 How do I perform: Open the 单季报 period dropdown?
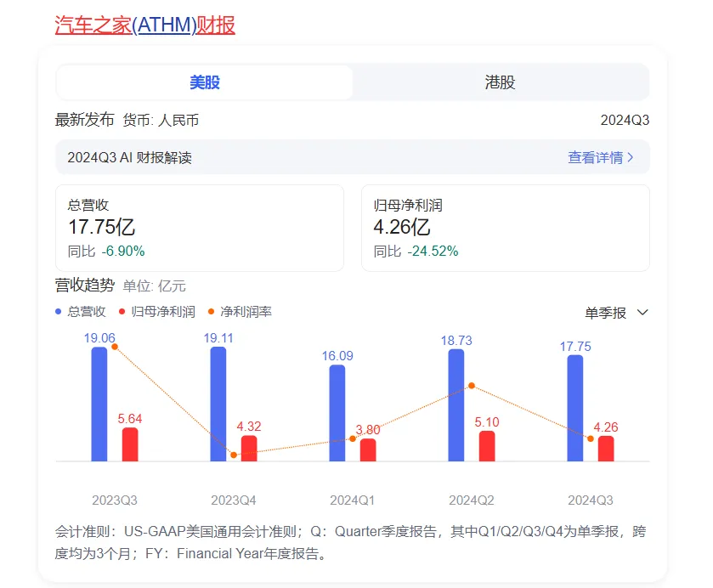point(616,313)
